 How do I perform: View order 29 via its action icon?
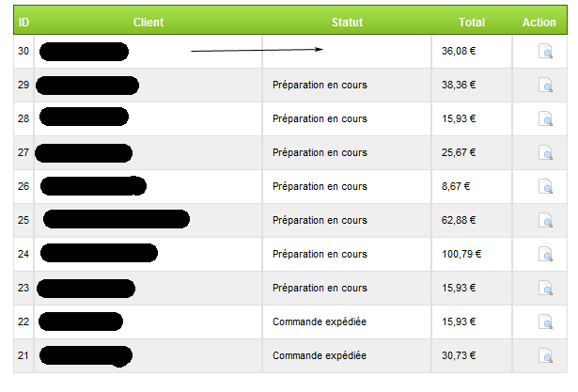pos(545,86)
